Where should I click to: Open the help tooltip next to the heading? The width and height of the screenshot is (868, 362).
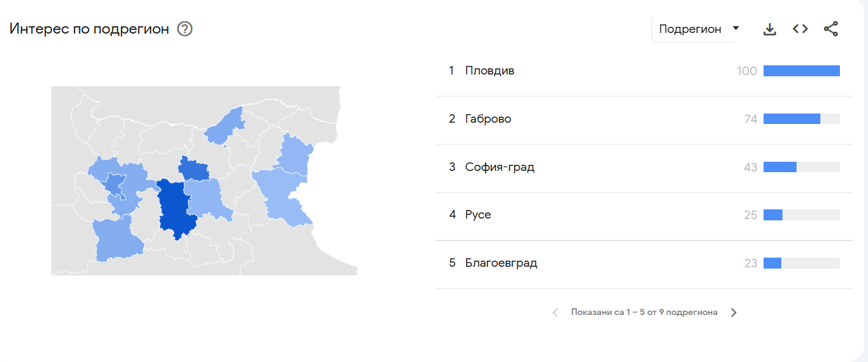[184, 28]
